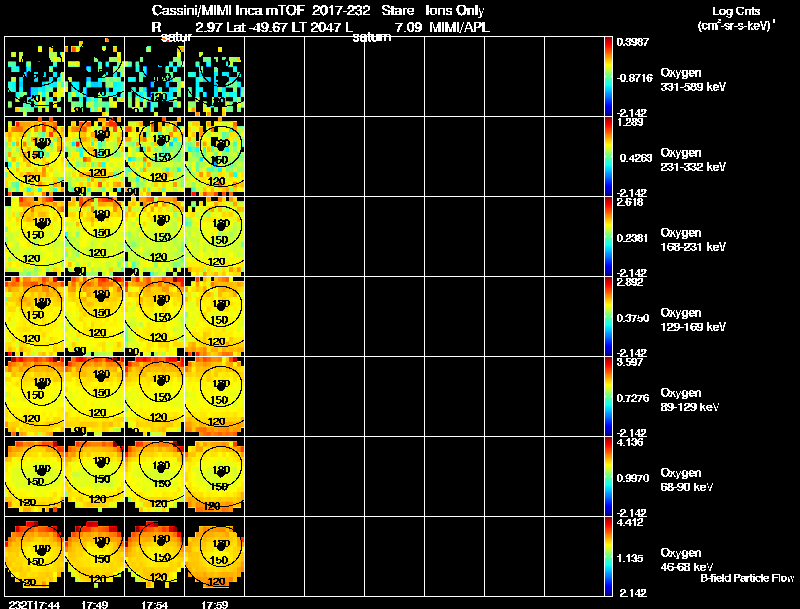Select the 'LT 2047' header value
Image resolution: width=800 pixels, height=609 pixels.
319,27
